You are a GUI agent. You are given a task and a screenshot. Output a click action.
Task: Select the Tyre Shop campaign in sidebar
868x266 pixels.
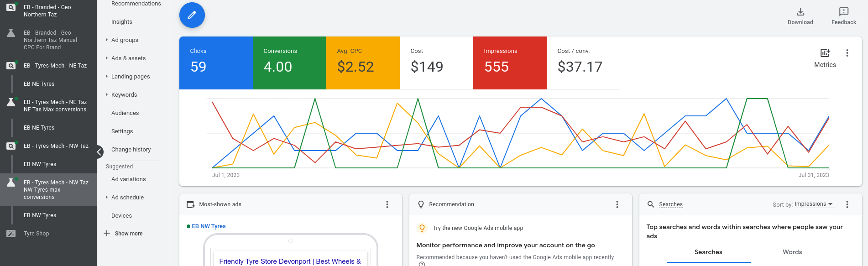click(37, 234)
